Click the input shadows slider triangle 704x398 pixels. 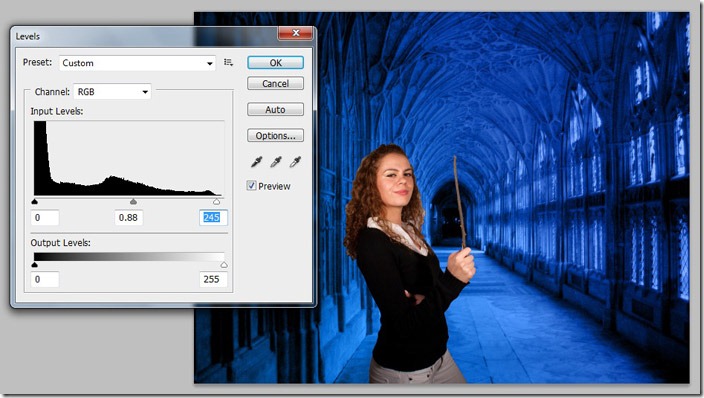pos(35,202)
